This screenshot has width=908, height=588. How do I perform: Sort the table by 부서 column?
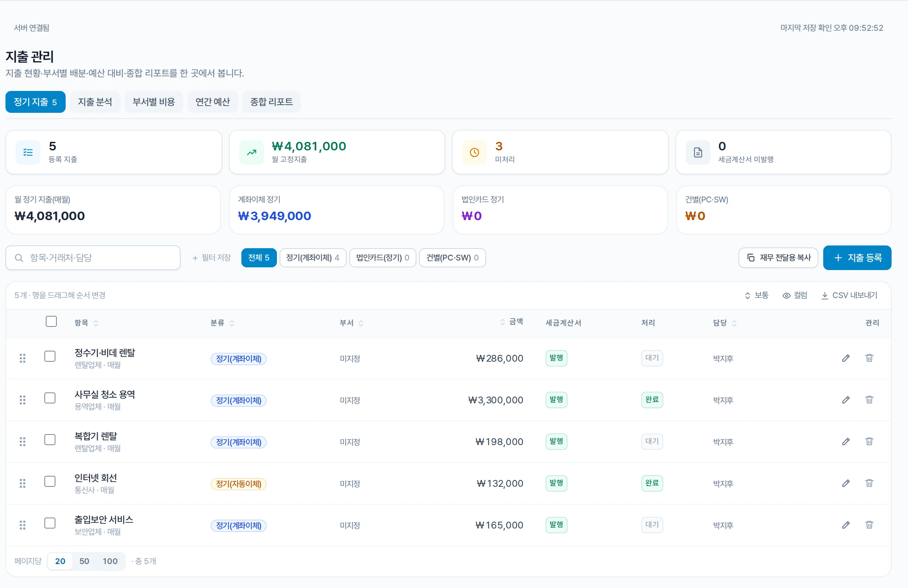(x=351, y=323)
